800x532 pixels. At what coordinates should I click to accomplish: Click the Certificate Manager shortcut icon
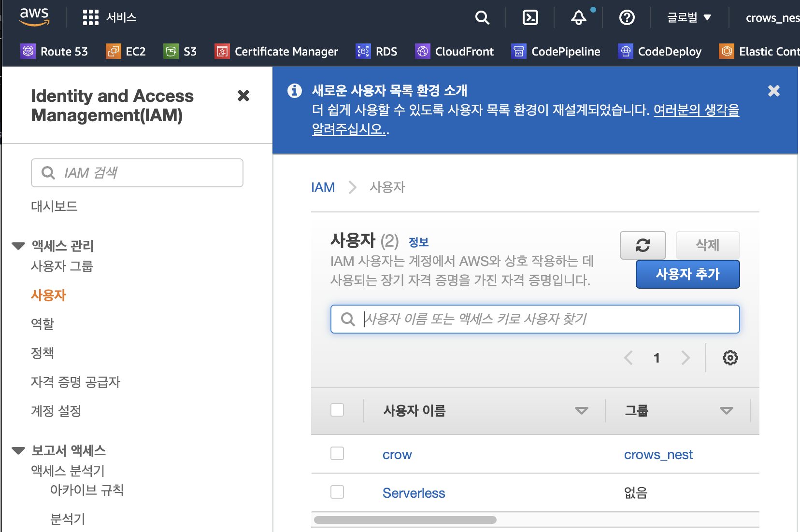pyautogui.click(x=222, y=51)
